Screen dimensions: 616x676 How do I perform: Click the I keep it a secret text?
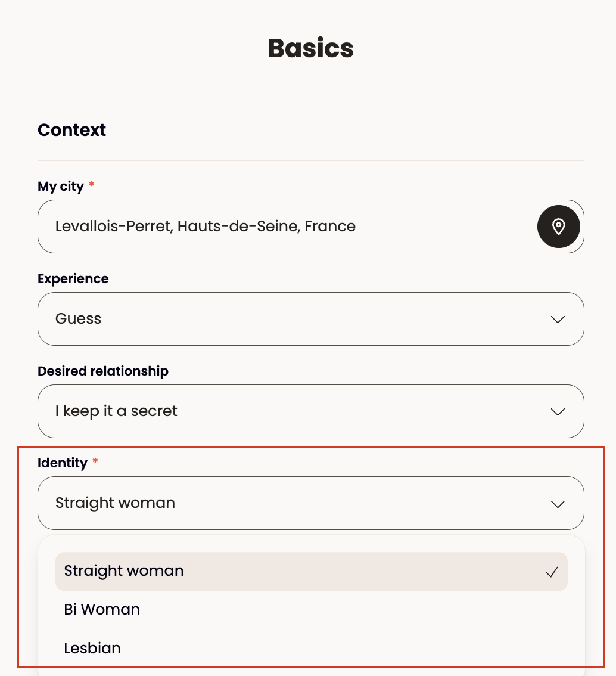pos(116,411)
